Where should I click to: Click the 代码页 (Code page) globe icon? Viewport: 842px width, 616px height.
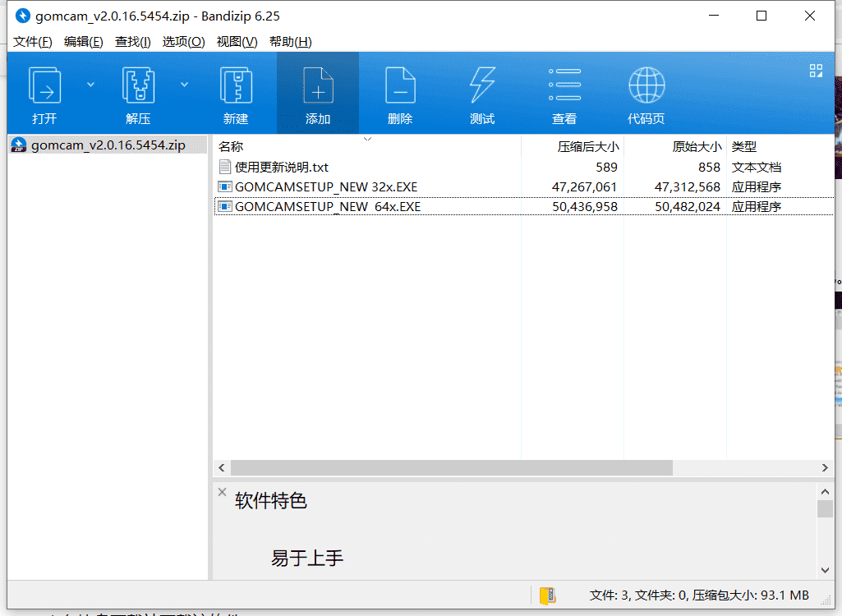pyautogui.click(x=646, y=85)
